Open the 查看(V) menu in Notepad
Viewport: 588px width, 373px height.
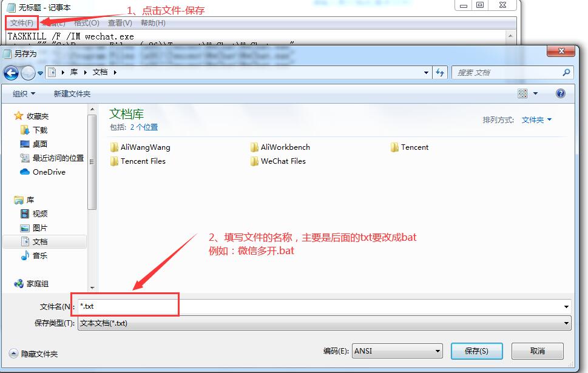120,23
